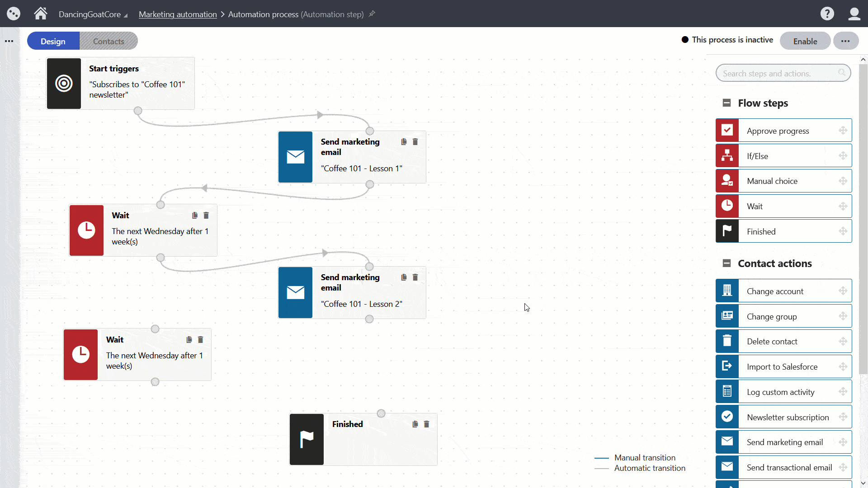Switch to the Contacts tab

pyautogui.click(x=108, y=41)
